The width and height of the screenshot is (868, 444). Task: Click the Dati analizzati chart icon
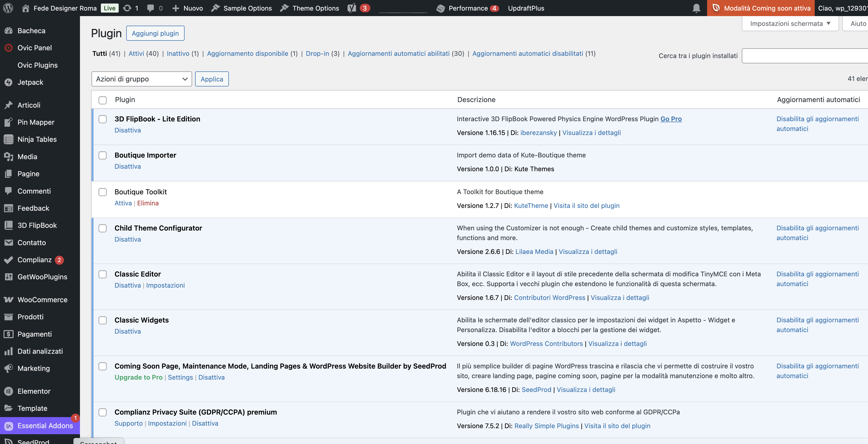pos(9,351)
